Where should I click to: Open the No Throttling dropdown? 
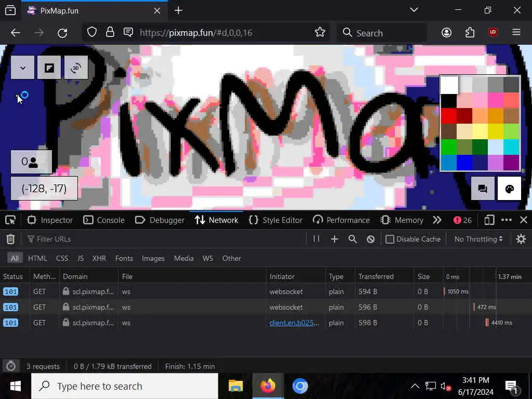[x=478, y=239]
